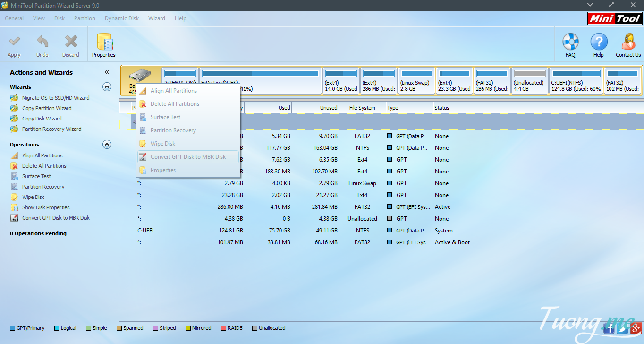Click the Migrate OS to SSD/HD Wizard icon
The height and width of the screenshot is (344, 644).
14,98
